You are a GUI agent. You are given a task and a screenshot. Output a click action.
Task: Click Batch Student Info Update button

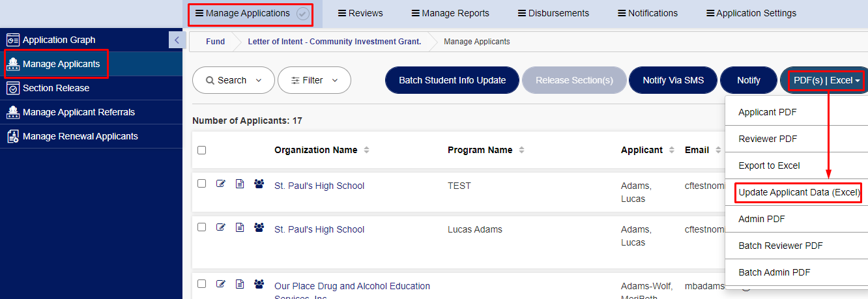click(452, 80)
